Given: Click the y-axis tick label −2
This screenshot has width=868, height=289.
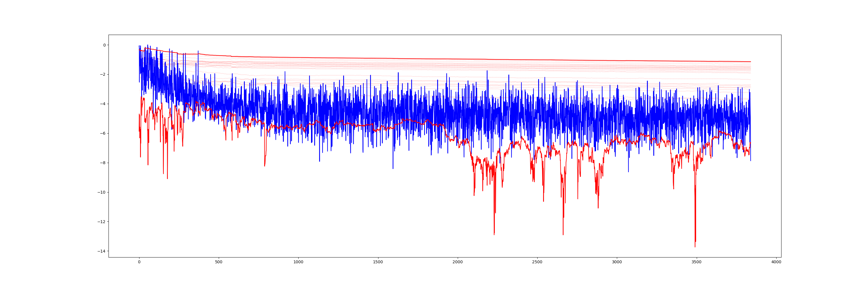Looking at the screenshot, I should (x=102, y=74).
